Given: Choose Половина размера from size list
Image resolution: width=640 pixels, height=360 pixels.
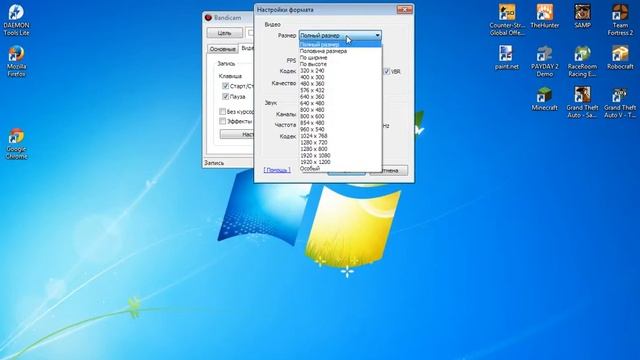Looking at the screenshot, I should [x=340, y=51].
